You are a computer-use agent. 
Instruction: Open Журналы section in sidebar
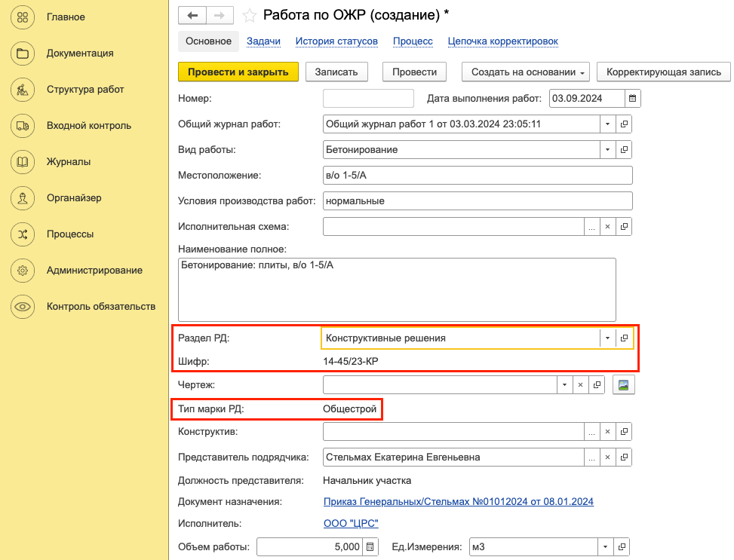(69, 161)
